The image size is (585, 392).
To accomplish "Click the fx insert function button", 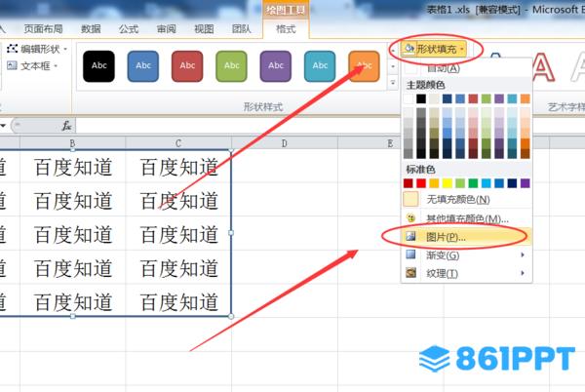I will click(x=66, y=126).
